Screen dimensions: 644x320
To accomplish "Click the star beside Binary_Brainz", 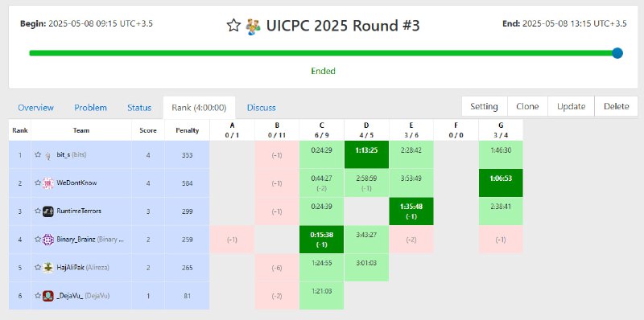I will 38,239.
